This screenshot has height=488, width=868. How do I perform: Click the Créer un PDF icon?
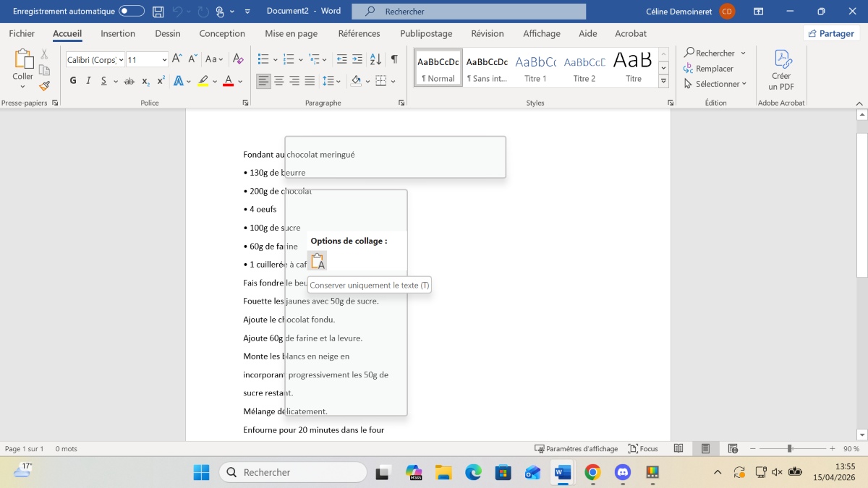(781, 70)
